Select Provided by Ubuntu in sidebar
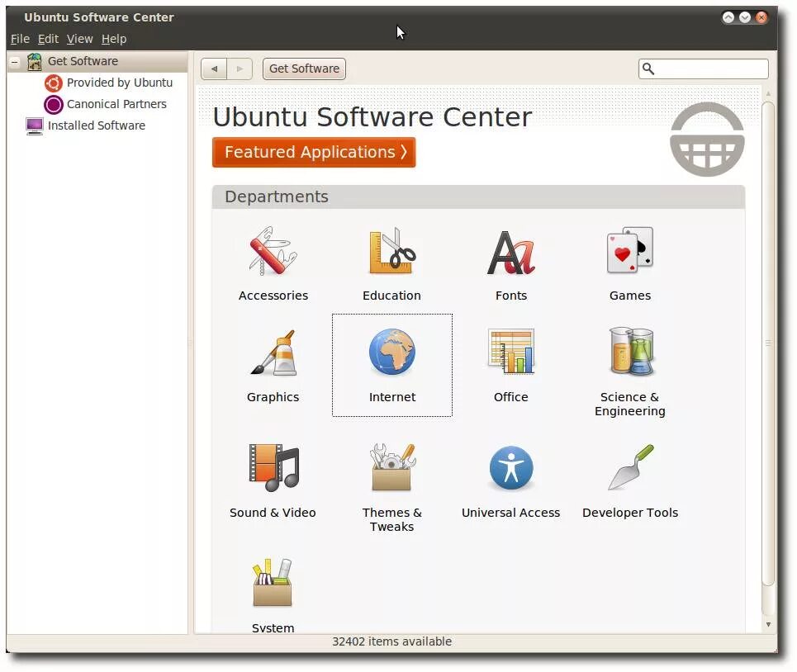 (x=120, y=83)
